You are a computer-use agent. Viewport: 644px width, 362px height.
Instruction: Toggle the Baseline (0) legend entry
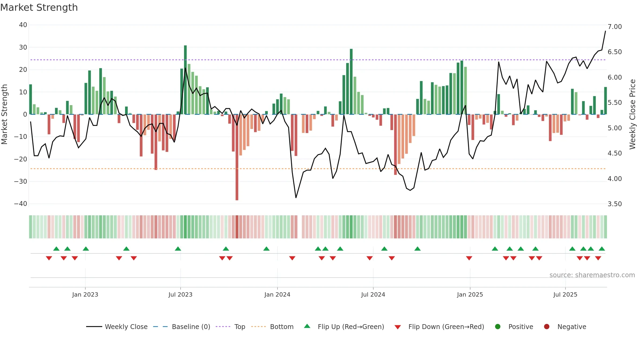(x=182, y=327)
